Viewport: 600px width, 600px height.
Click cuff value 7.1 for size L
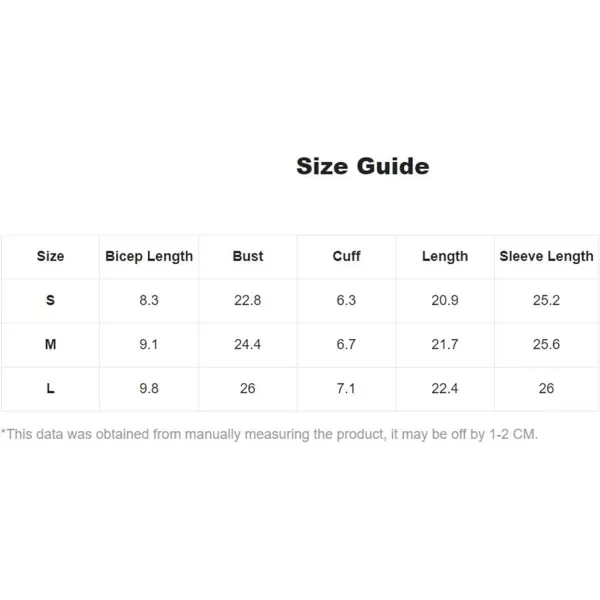click(x=346, y=388)
